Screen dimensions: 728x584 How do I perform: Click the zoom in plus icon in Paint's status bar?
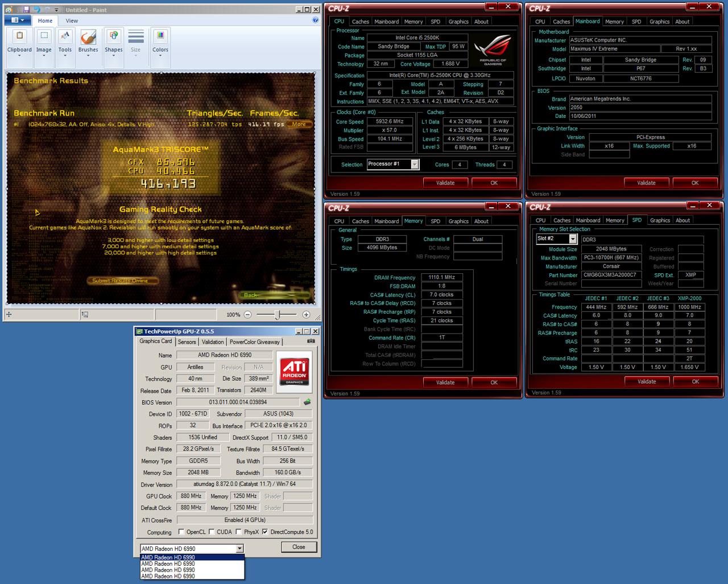pos(306,314)
